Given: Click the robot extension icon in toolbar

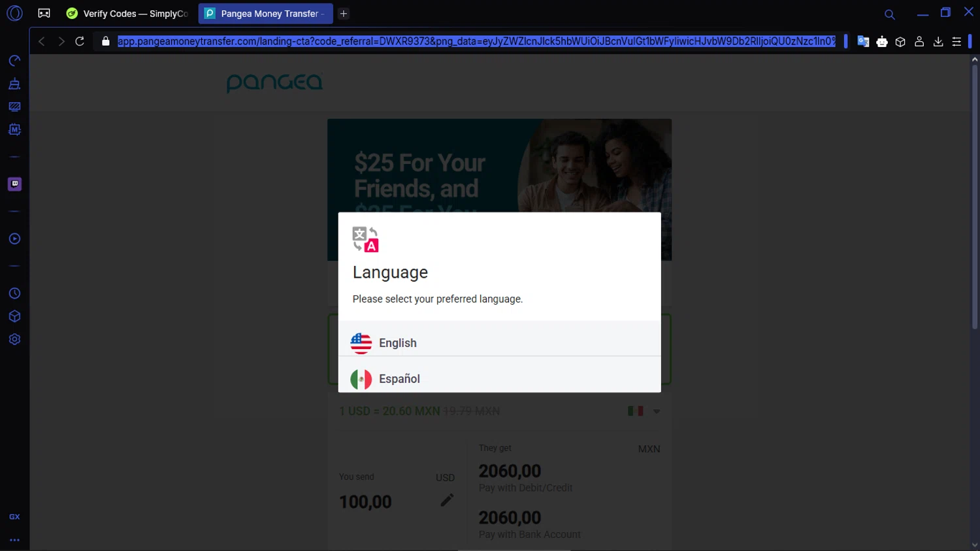Looking at the screenshot, I should click(882, 41).
